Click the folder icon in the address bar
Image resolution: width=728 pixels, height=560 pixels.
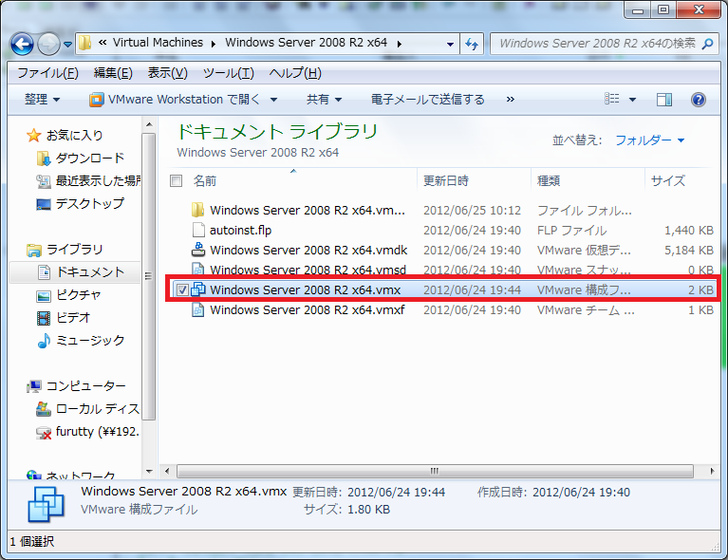(x=85, y=43)
